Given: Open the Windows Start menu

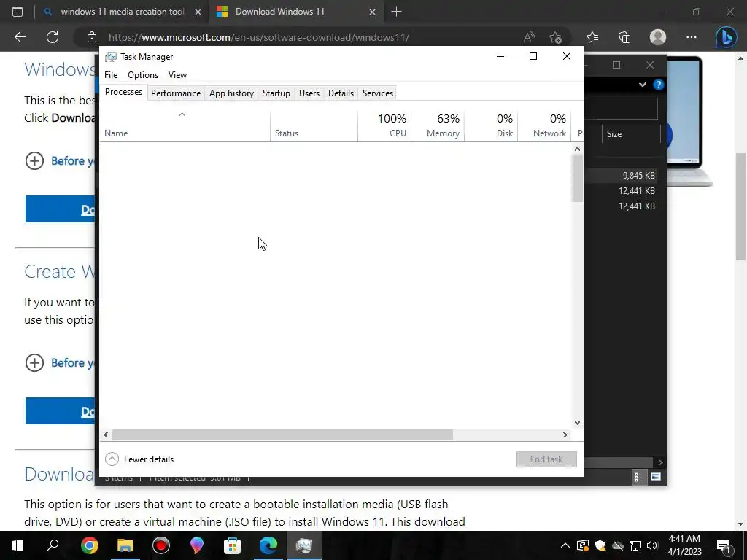Looking at the screenshot, I should click(x=18, y=545).
